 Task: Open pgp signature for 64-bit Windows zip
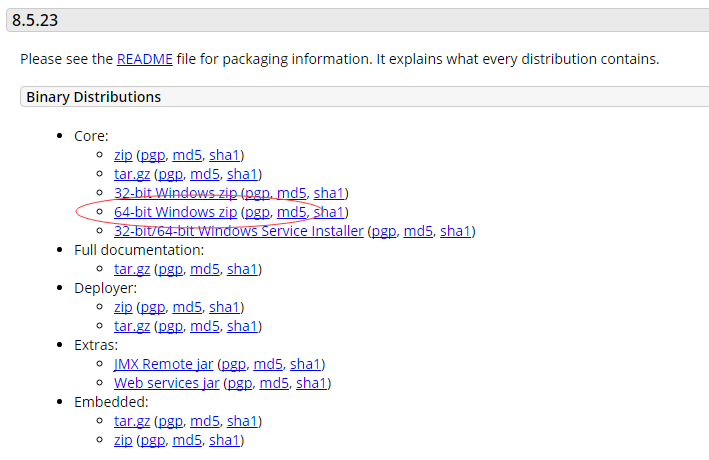(257, 212)
